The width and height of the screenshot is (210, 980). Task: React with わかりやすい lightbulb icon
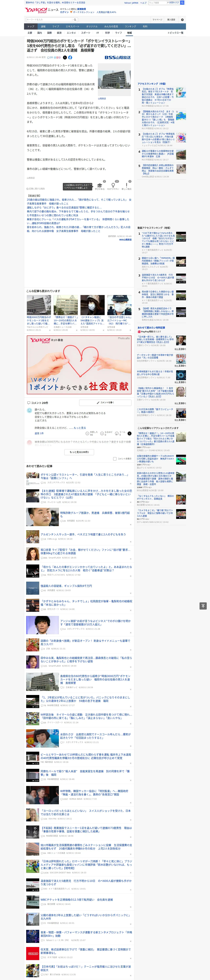[x=113, y=185]
